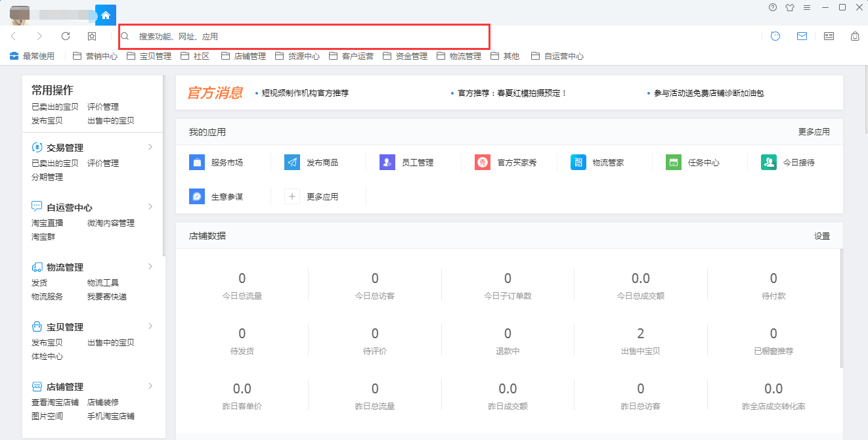Open the 发布商品 app icon

[292, 162]
